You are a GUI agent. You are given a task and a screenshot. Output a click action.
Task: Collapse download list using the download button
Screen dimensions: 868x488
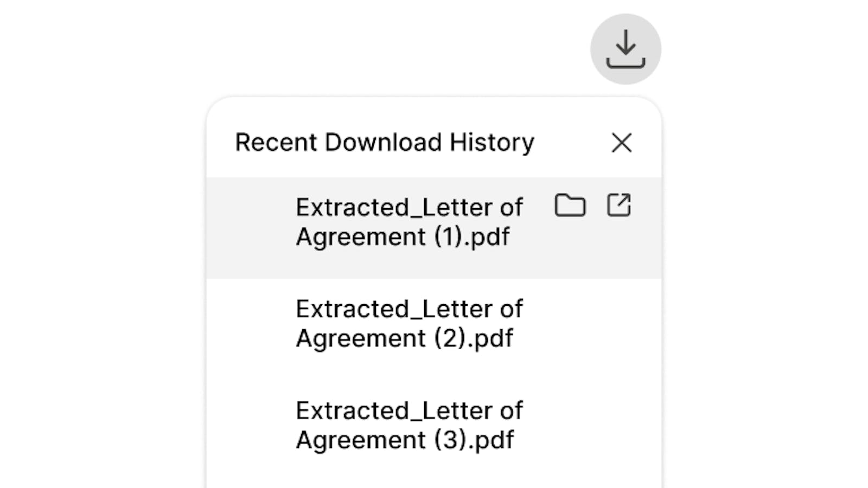626,49
